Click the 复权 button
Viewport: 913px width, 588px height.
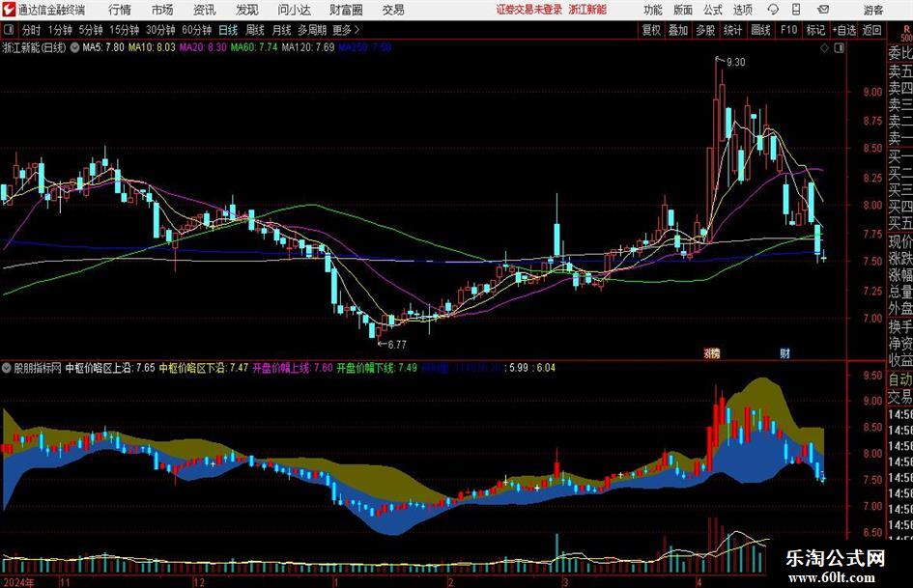tap(651, 30)
